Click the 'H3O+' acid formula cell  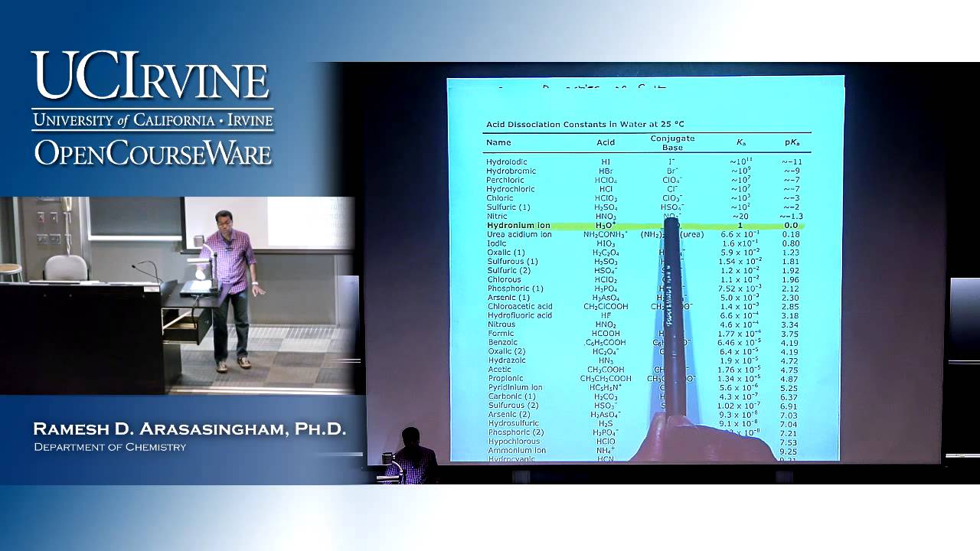coord(606,226)
